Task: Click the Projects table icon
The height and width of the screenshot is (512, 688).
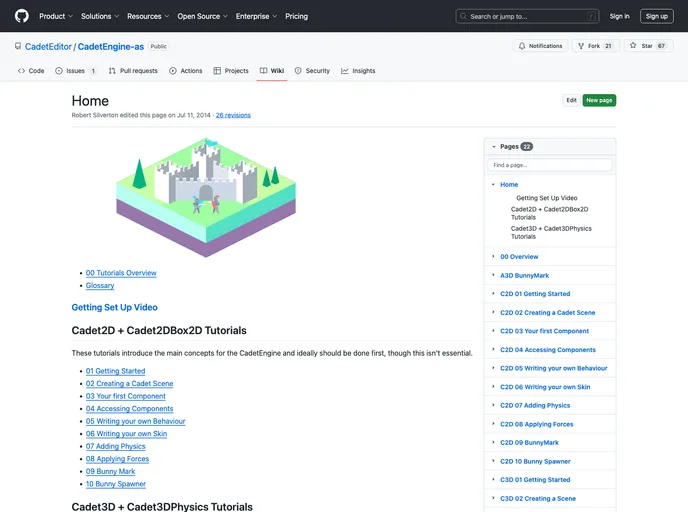Action: pyautogui.click(x=217, y=71)
